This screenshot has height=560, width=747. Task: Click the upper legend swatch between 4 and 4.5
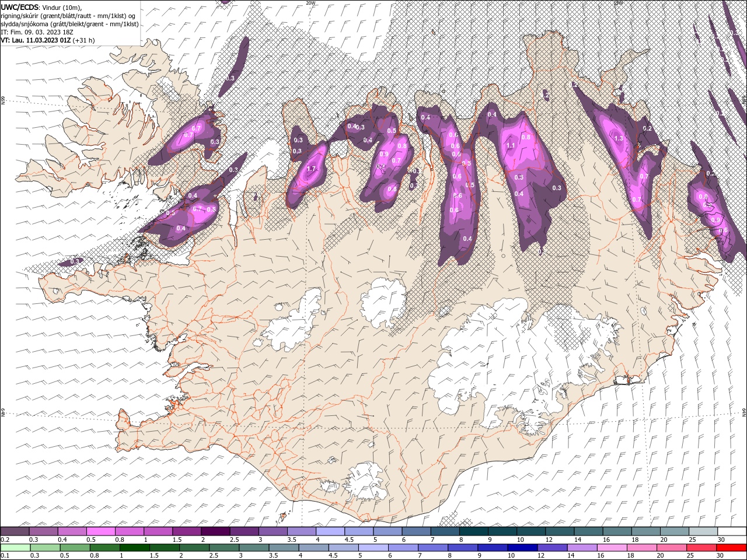click(330, 531)
